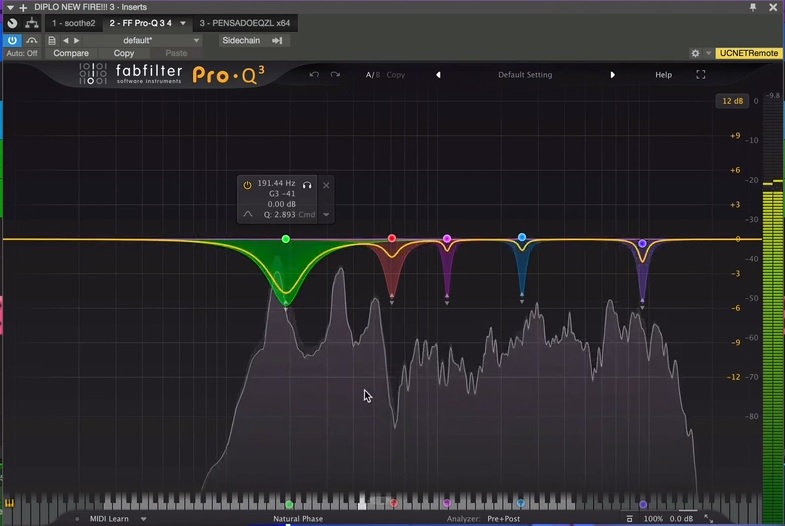Open the Help menu

pyautogui.click(x=663, y=75)
